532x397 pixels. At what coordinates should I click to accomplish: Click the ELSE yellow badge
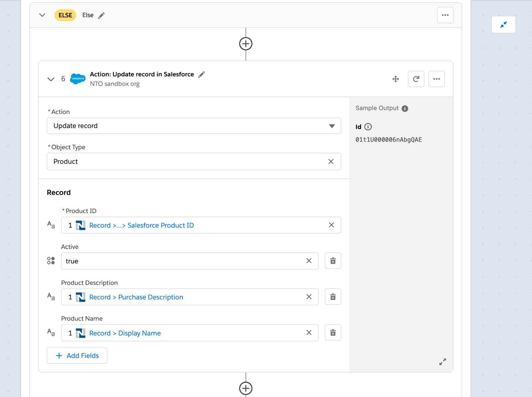pyautogui.click(x=65, y=15)
